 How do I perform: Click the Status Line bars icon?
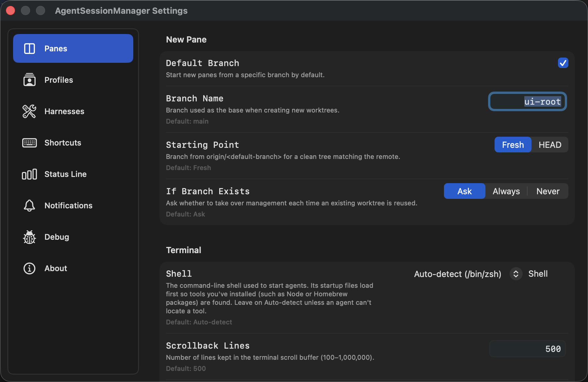pyautogui.click(x=29, y=174)
